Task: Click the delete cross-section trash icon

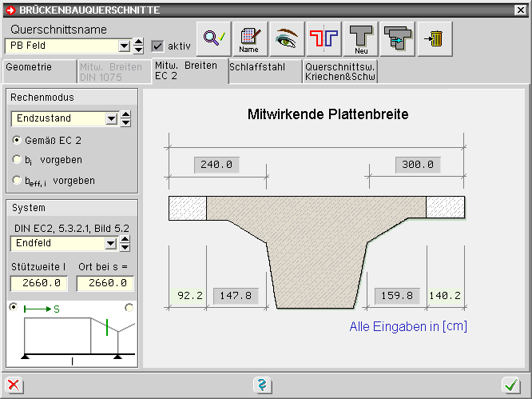Action: (x=435, y=38)
